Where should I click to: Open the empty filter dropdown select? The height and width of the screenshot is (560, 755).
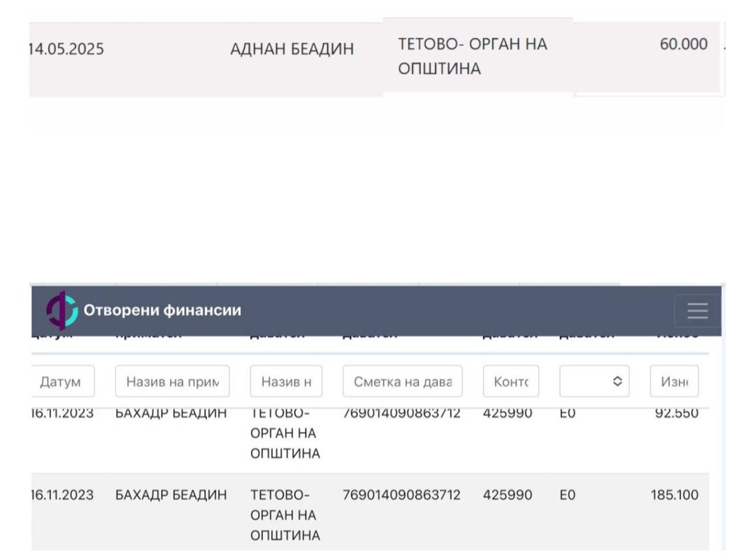pyautogui.click(x=594, y=382)
